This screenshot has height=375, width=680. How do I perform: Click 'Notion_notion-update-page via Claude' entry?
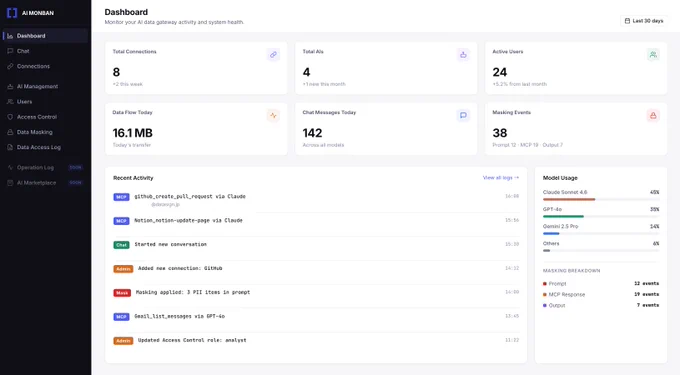click(188, 220)
